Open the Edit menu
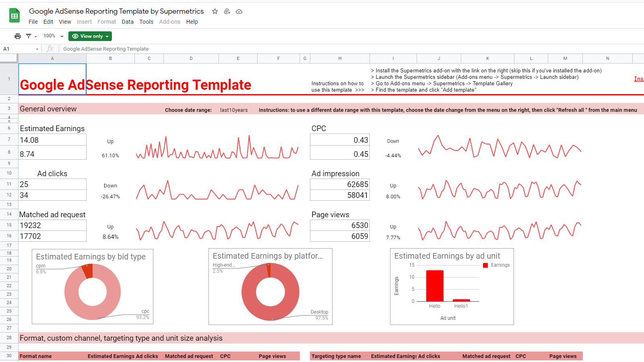 pyautogui.click(x=48, y=22)
